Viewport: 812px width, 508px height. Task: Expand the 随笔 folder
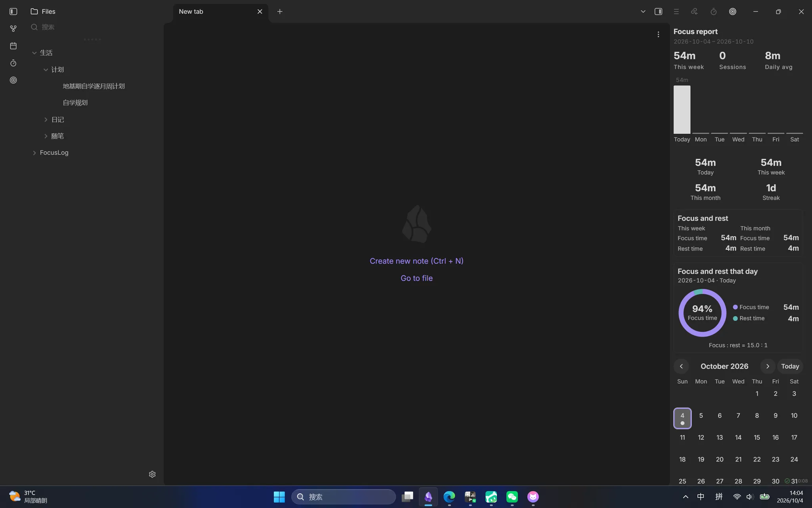[x=46, y=136]
